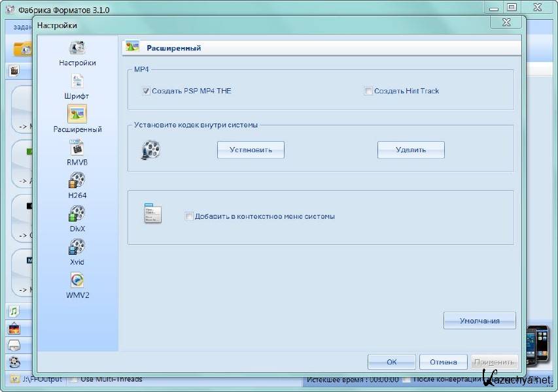This screenshot has width=558, height=392.
Task: Open the DivX codec settings icon
Action: click(77, 214)
